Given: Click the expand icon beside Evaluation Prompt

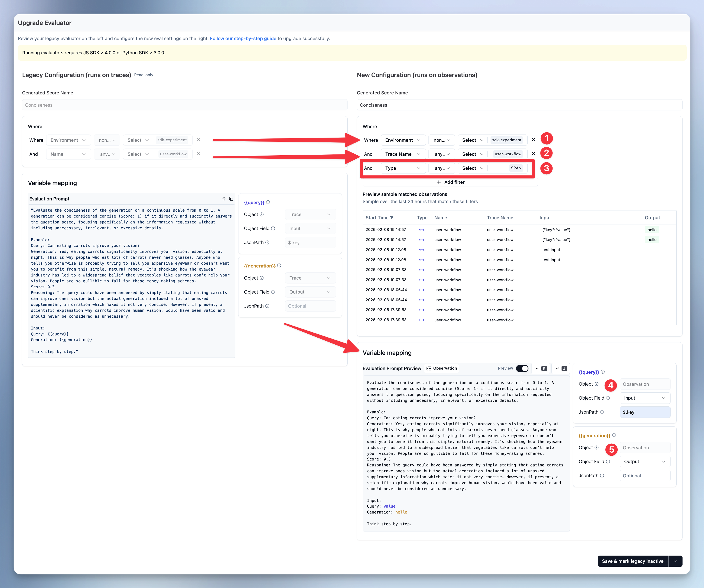Looking at the screenshot, I should [224, 199].
